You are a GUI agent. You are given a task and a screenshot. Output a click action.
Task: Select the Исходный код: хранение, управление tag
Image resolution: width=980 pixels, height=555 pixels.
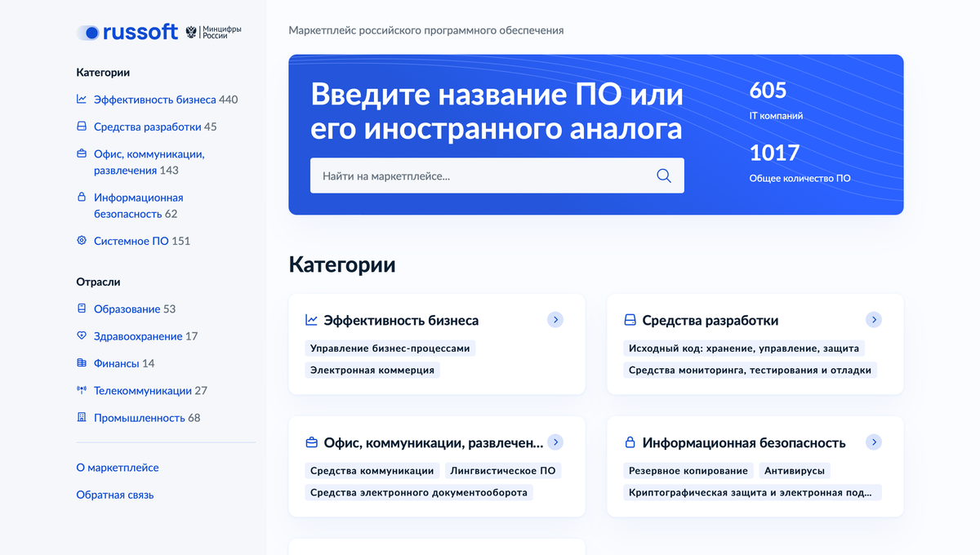[x=744, y=348]
